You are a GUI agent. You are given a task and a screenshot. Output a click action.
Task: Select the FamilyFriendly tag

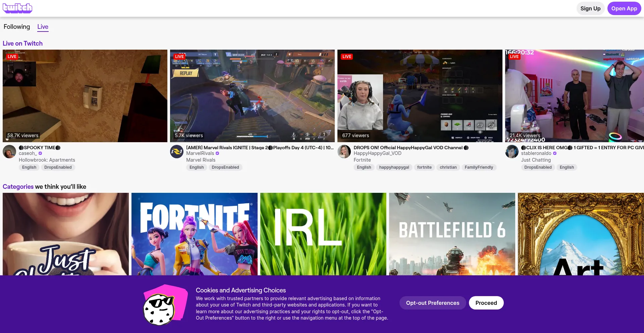tap(479, 167)
